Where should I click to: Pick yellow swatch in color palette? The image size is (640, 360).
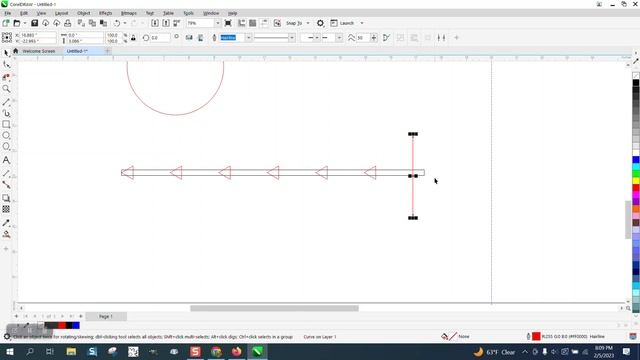(x=636, y=180)
